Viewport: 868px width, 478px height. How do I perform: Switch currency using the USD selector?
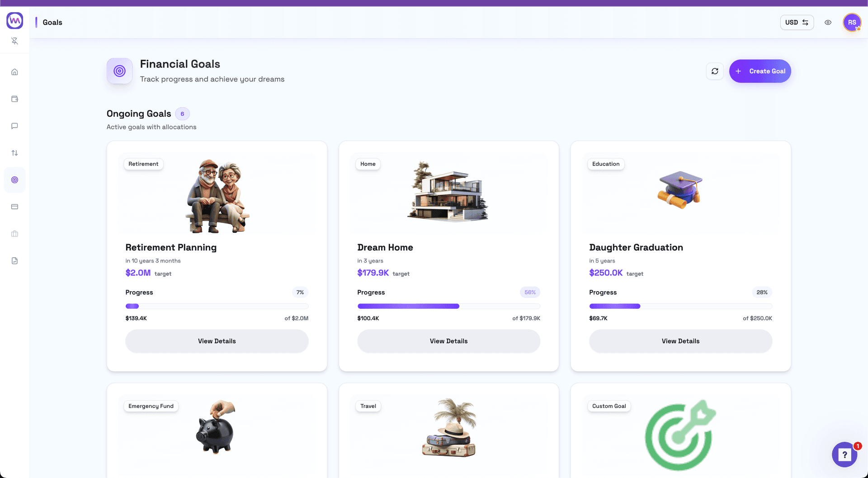point(797,22)
